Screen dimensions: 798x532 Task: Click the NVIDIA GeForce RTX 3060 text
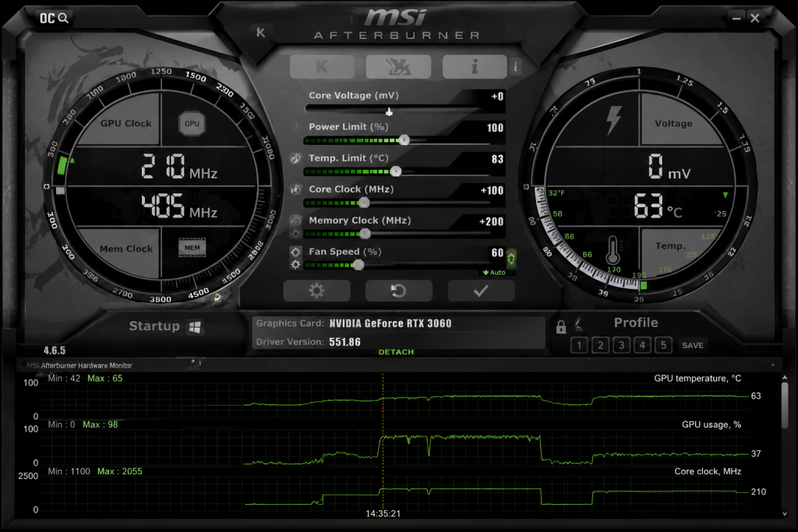point(390,323)
